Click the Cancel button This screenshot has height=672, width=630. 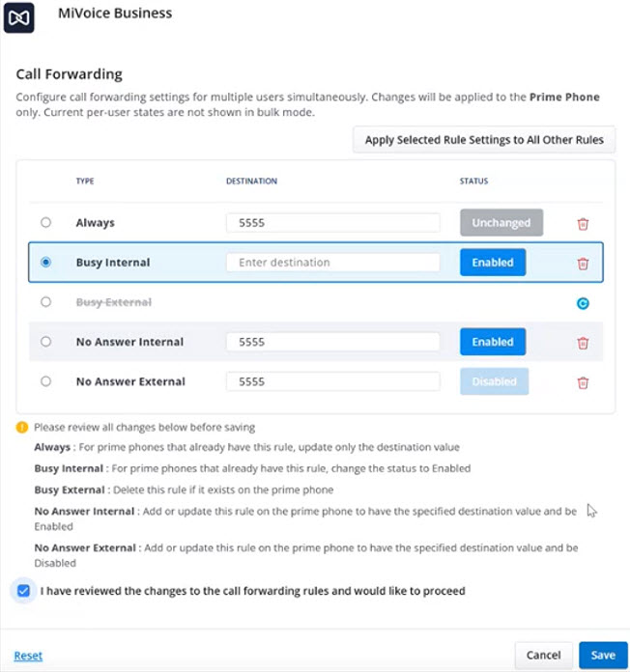tap(543, 655)
